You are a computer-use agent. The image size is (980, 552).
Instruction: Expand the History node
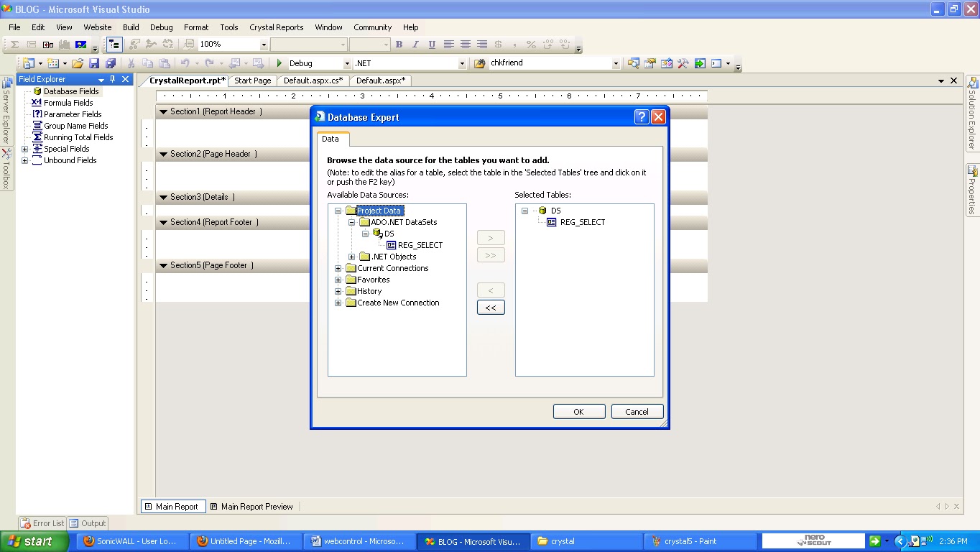[x=338, y=291]
